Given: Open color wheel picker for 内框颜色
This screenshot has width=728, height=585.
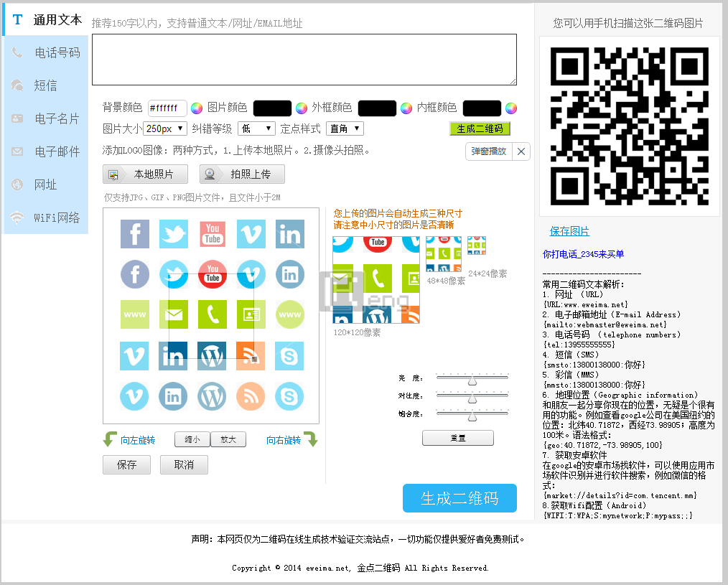Looking at the screenshot, I should (511, 108).
